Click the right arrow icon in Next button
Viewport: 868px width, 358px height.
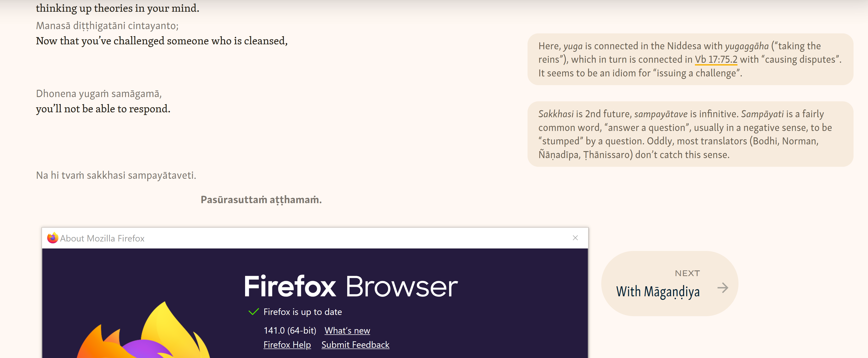723,288
